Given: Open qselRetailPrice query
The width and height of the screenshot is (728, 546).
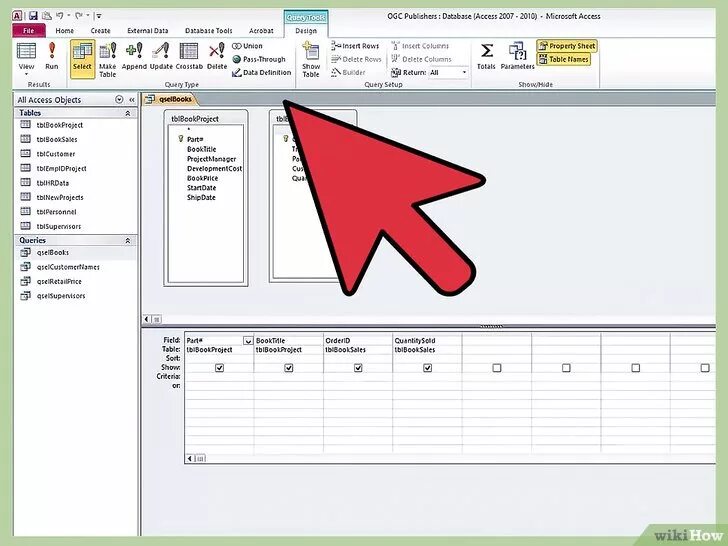Looking at the screenshot, I should pos(59,281).
